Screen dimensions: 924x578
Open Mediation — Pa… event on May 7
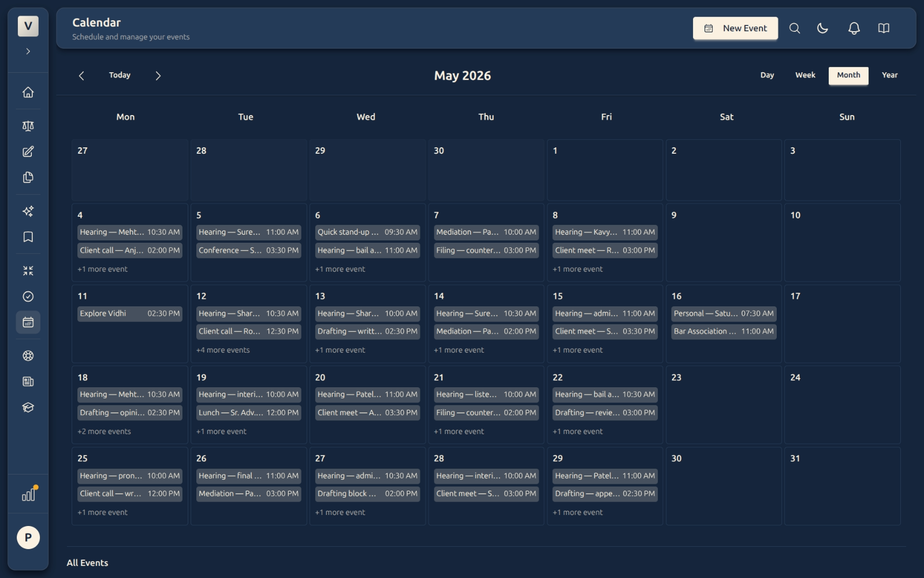tap(486, 232)
